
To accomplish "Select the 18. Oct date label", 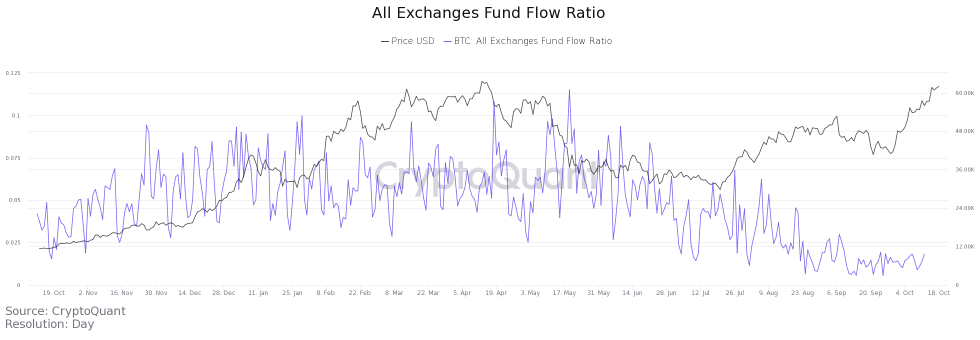I will 938,293.
